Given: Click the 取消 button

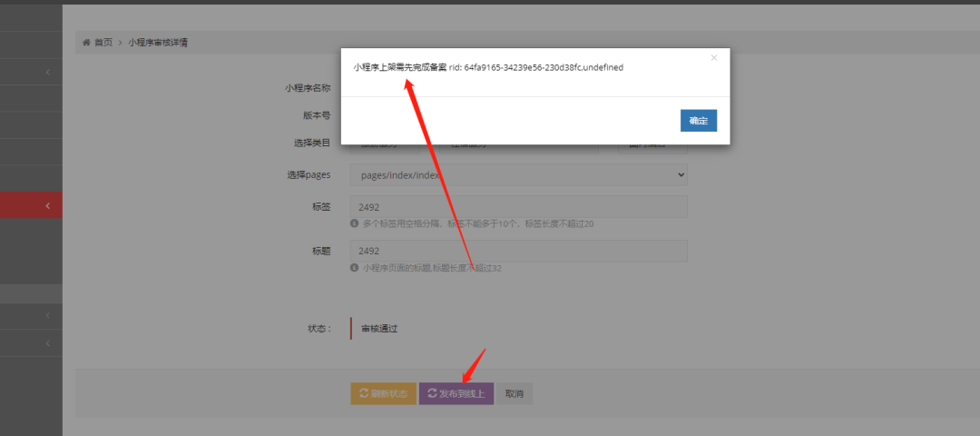Looking at the screenshot, I should tap(514, 394).
